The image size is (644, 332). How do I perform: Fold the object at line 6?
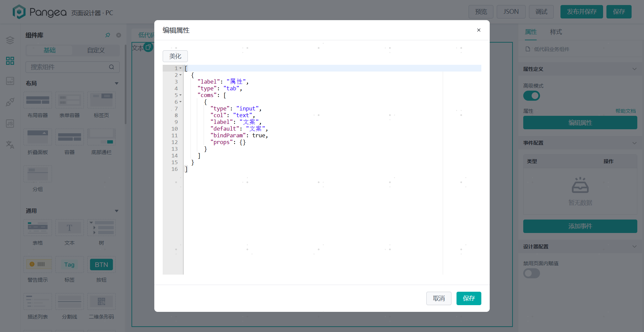tap(180, 102)
